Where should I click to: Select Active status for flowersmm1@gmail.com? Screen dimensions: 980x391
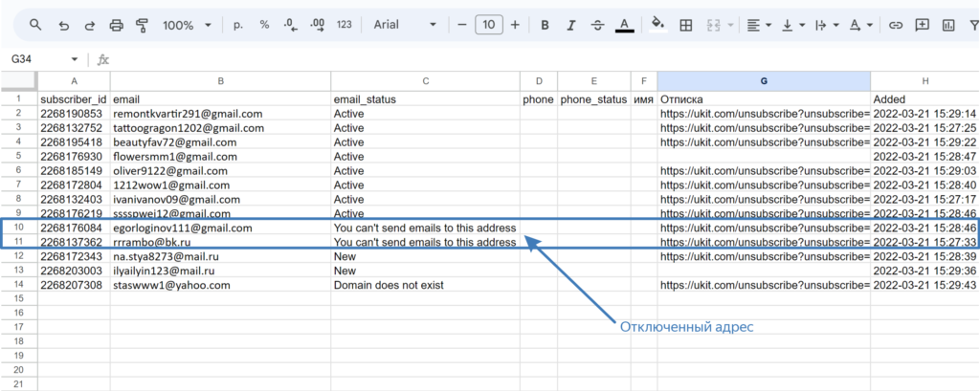pos(426,156)
